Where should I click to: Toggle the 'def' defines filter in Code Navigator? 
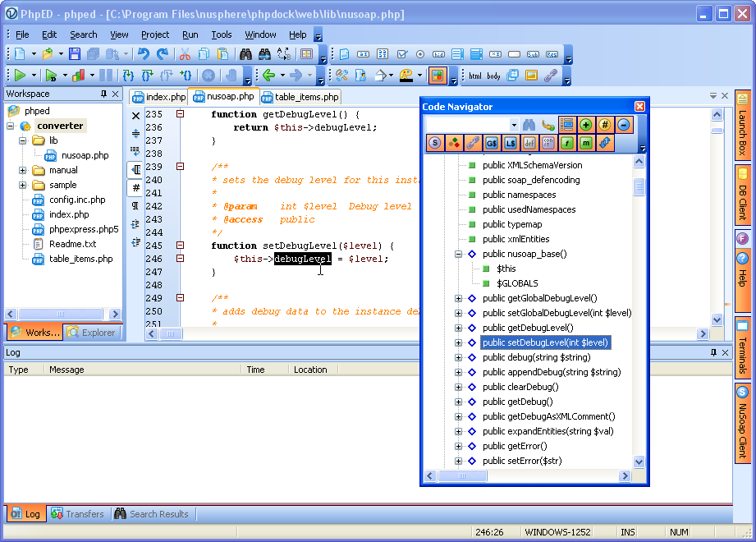529,143
